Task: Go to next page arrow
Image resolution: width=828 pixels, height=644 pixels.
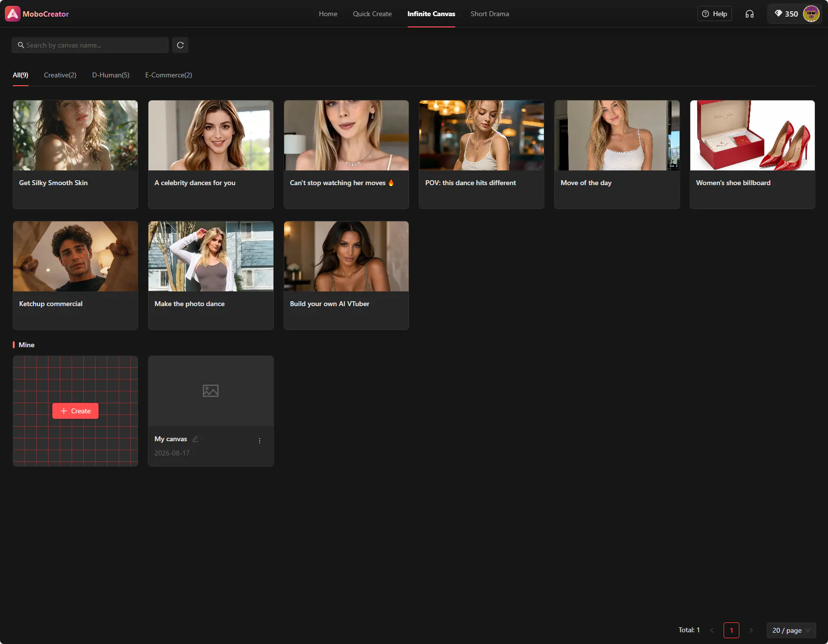Action: (751, 630)
